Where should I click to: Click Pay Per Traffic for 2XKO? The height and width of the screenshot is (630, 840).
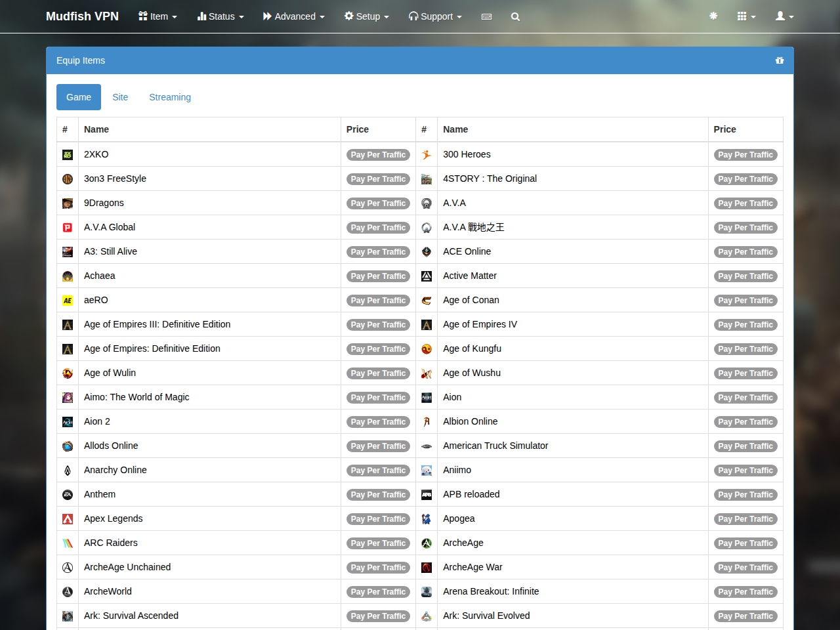[x=378, y=155]
